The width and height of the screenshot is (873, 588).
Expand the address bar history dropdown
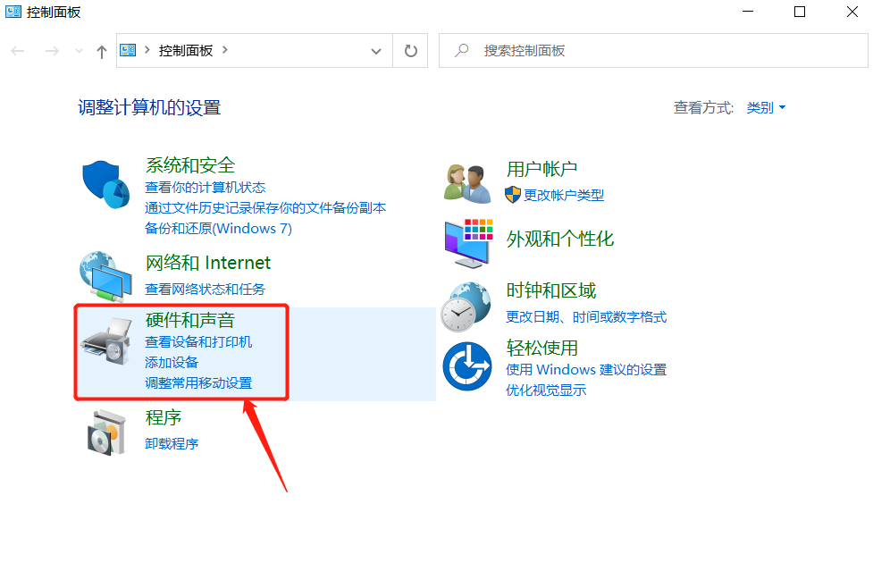(x=376, y=51)
